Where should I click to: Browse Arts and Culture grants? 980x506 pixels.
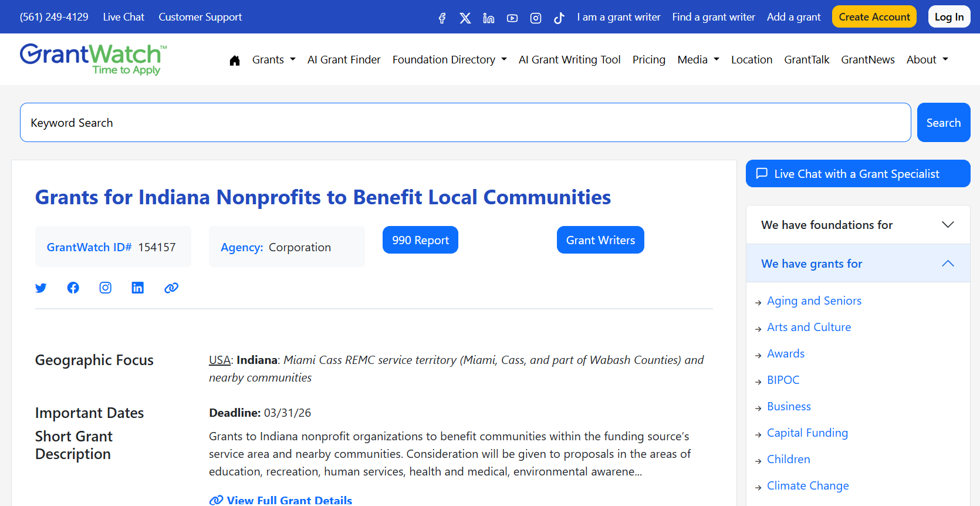[x=809, y=327]
